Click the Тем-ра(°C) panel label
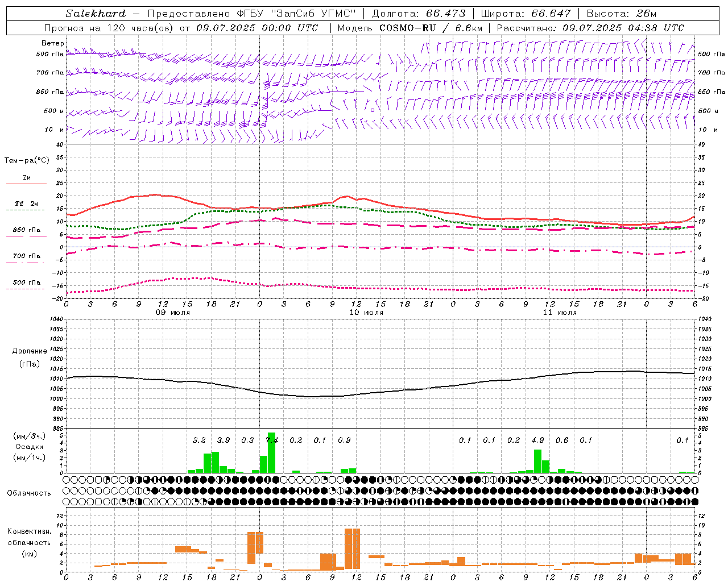Screen dimensions: 728x582 coord(27,161)
